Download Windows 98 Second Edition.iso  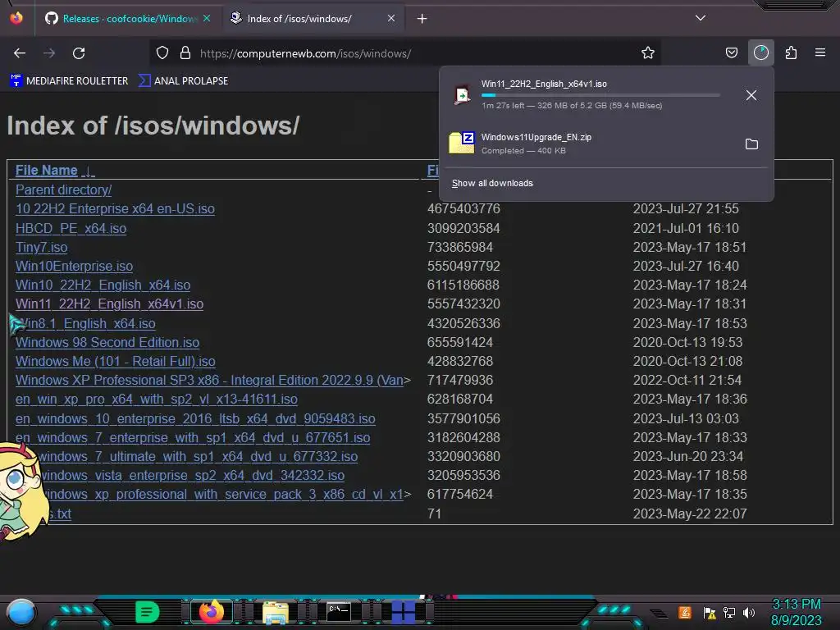(x=107, y=342)
